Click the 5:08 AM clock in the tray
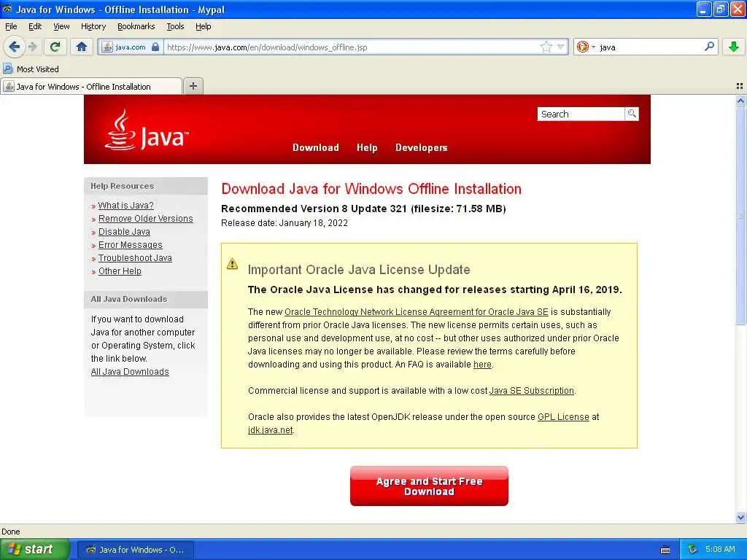The image size is (747, 560). (x=720, y=549)
